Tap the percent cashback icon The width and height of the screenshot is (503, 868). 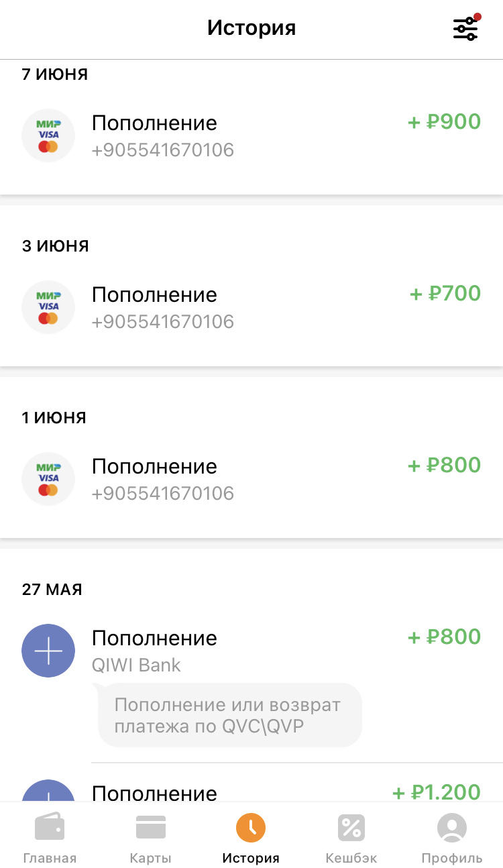click(x=351, y=828)
